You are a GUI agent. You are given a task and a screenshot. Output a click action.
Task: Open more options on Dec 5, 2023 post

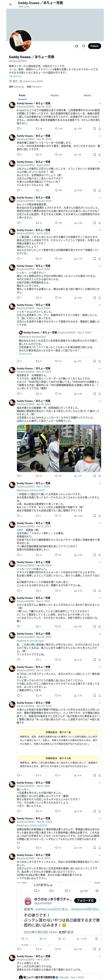click(x=100, y=598)
